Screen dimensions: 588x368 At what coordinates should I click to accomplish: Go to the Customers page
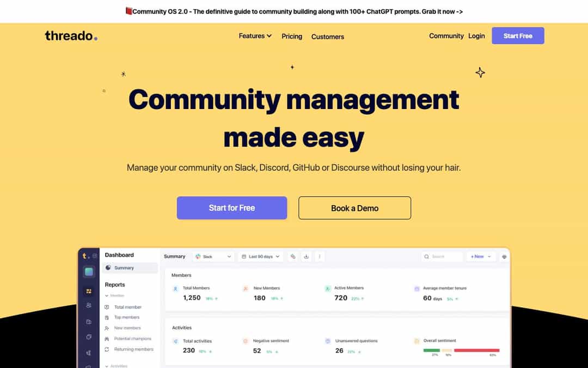pyautogui.click(x=328, y=37)
